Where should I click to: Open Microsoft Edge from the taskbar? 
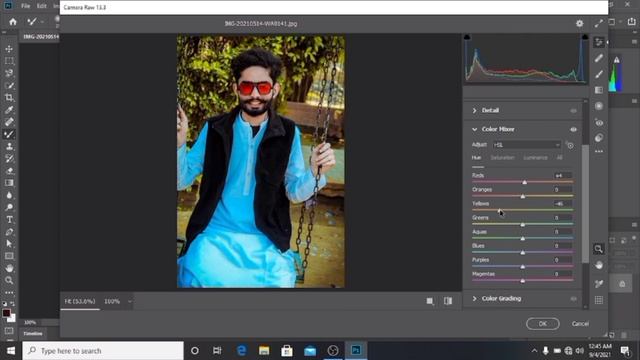241,351
